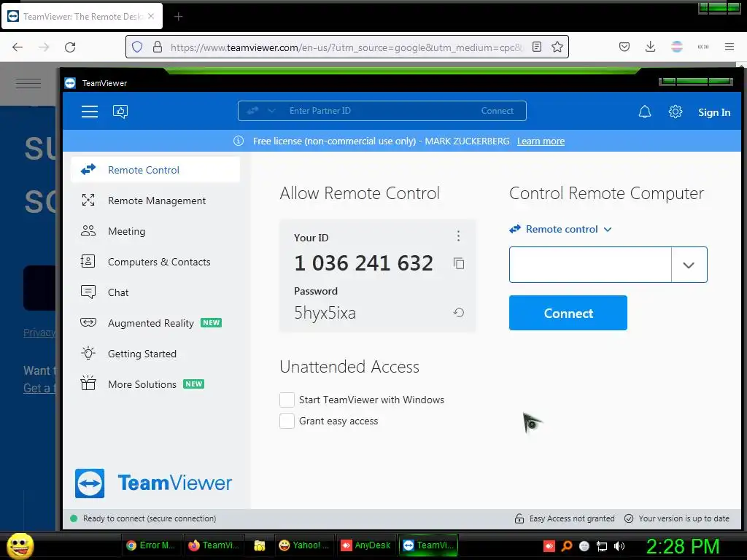Click Easy Access not granted status

(572, 518)
